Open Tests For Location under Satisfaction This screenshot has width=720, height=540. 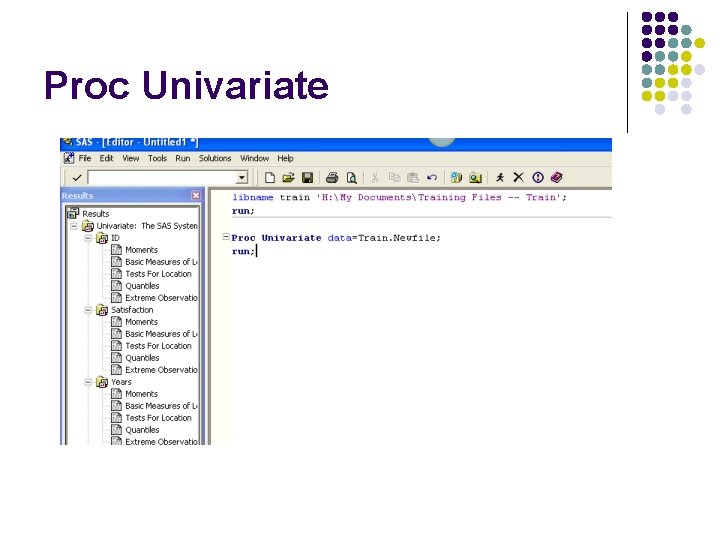[x=152, y=346]
